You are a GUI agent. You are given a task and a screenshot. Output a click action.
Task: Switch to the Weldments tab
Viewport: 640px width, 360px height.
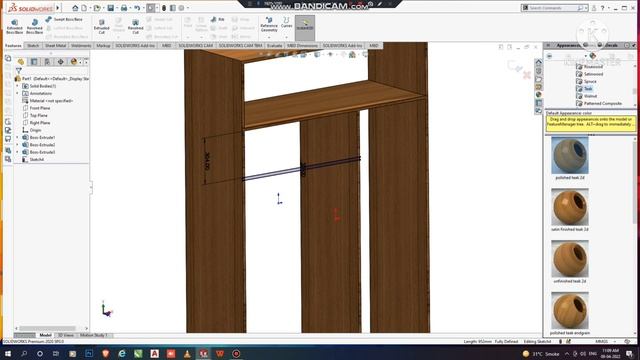(81, 46)
